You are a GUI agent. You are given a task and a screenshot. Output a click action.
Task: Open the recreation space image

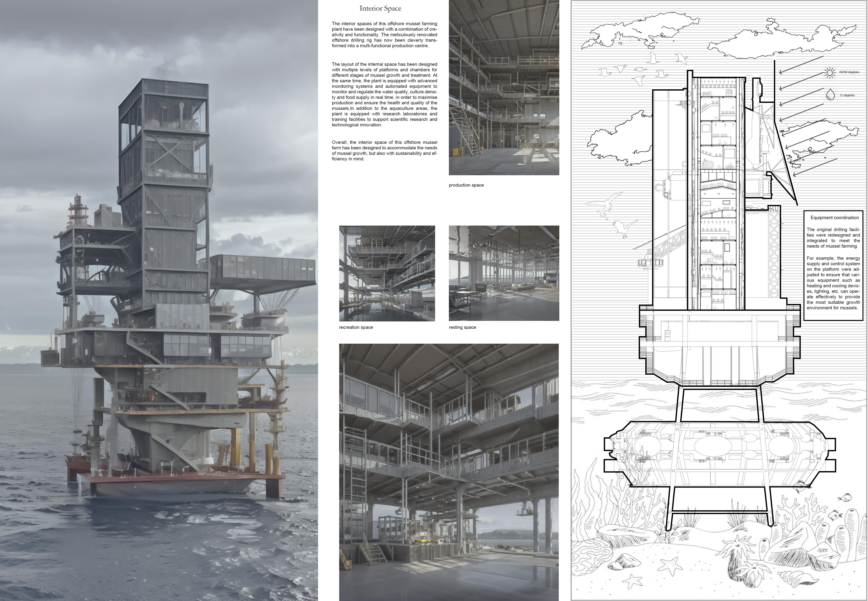387,273
